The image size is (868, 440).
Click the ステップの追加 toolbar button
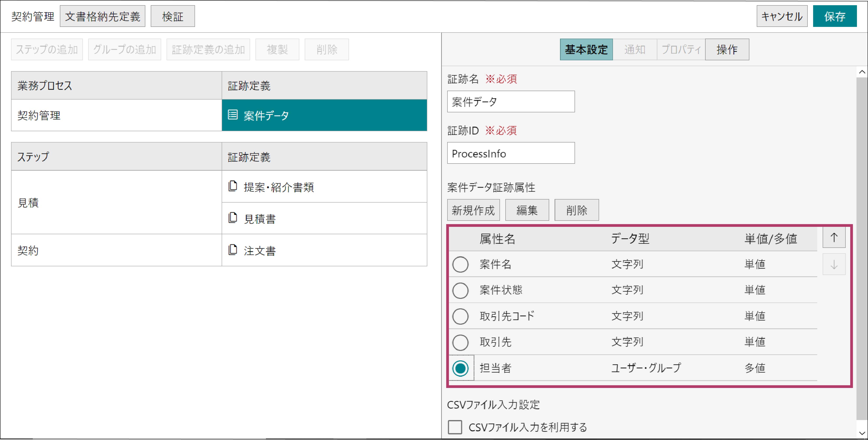(x=47, y=49)
